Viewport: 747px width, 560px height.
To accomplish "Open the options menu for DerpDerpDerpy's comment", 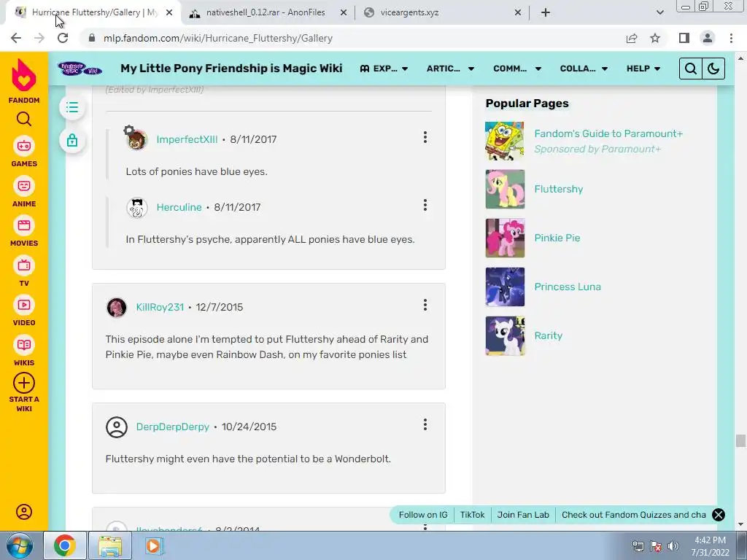I will [x=425, y=425].
